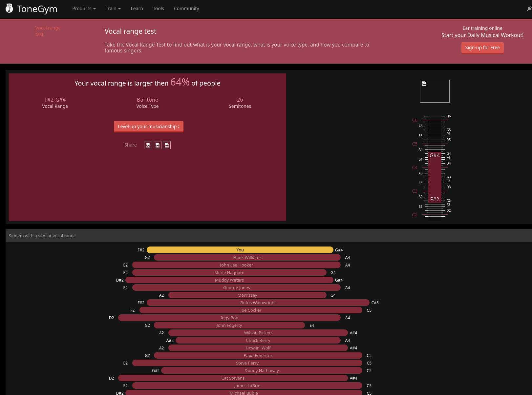The image size is (532, 395).
Task: Click the Merle Haggard range bar
Action: [x=229, y=272]
